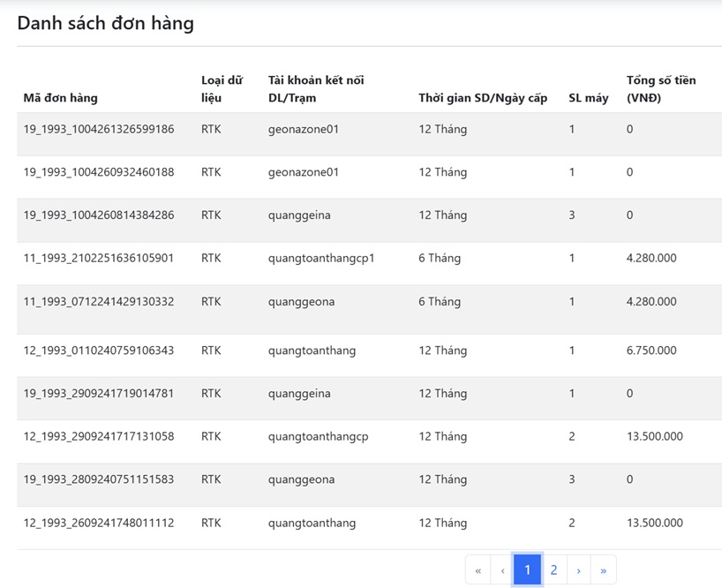Image resolution: width=722 pixels, height=588 pixels.
Task: Click account 'quangtoanthangcp' in order 12_1993_2909241717131058
Action: [x=318, y=436]
